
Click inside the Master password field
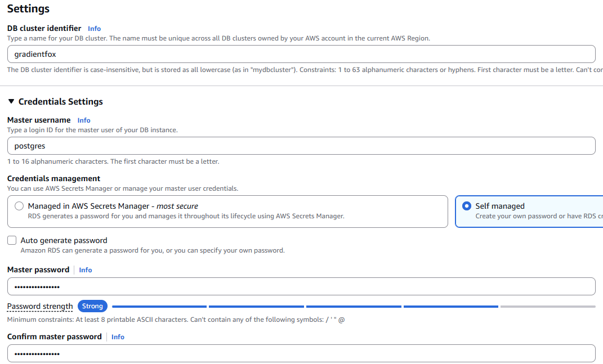301,286
